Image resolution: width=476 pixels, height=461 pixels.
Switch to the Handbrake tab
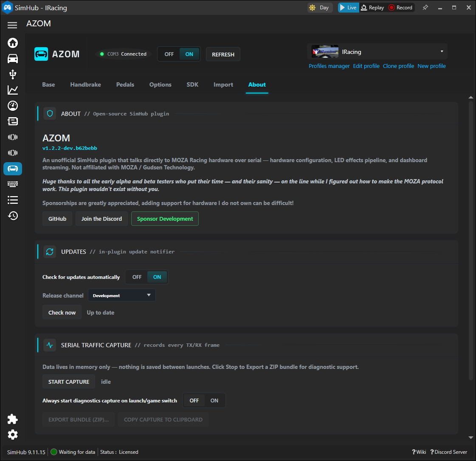tap(86, 84)
